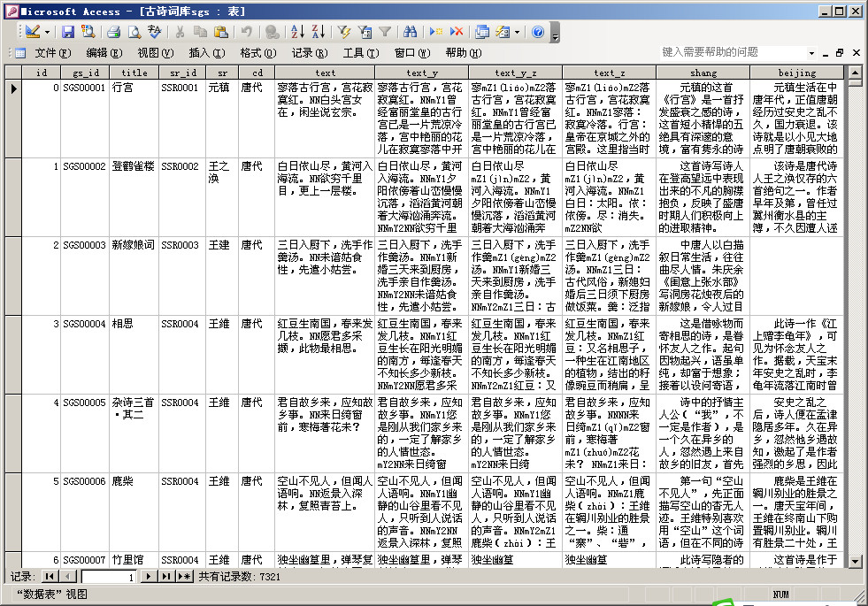
Task: Open the 插入(I) menu
Action: click(207, 52)
